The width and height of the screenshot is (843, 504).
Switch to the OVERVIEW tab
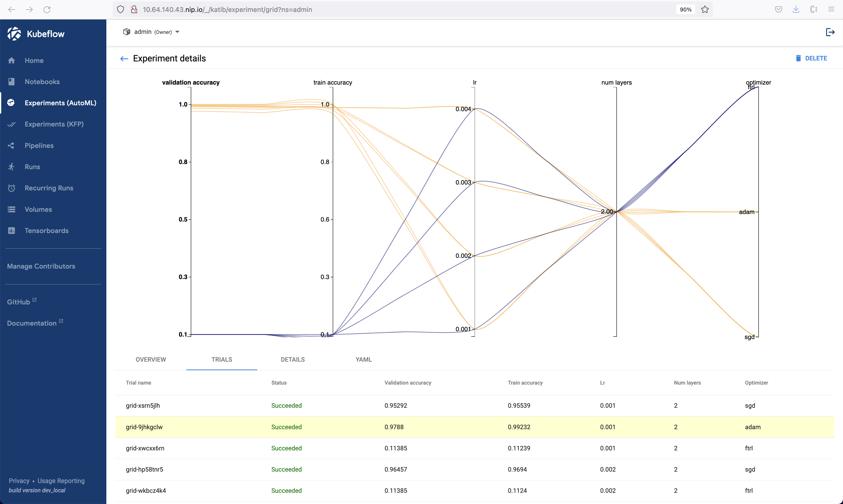coord(151,359)
